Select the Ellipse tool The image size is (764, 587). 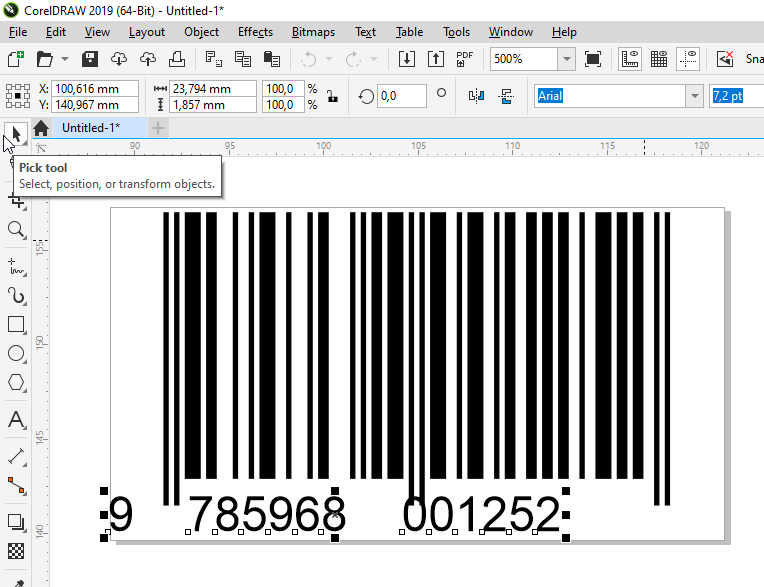(16, 353)
